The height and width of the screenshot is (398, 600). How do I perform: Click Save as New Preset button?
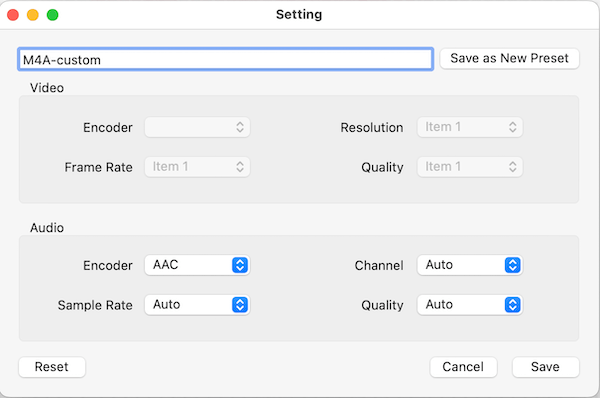(x=509, y=58)
